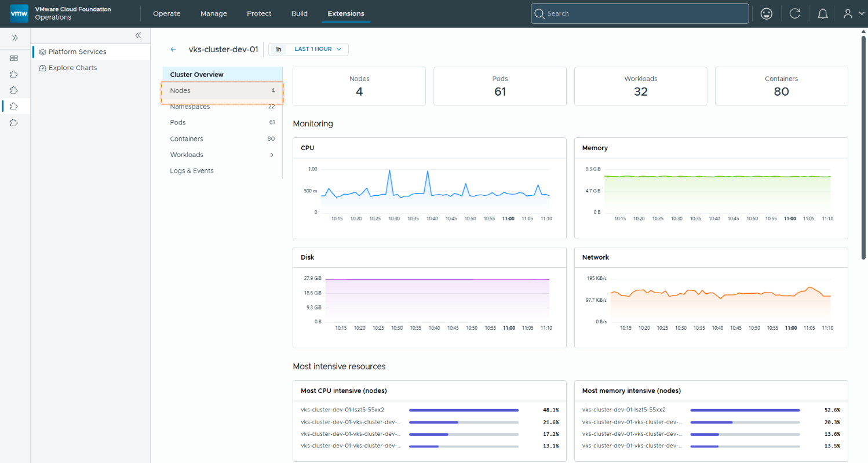Click the smiley feedback icon

coord(767,13)
